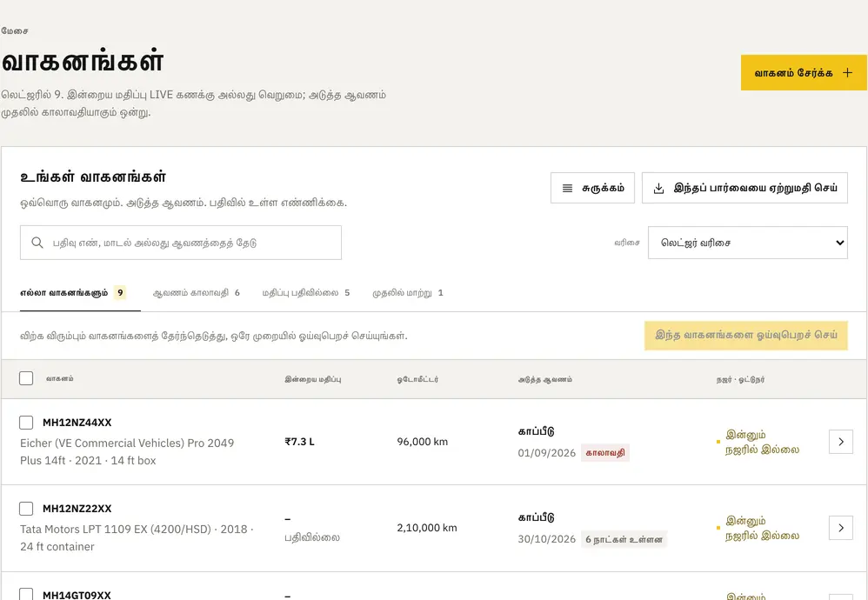This screenshot has height=600, width=868.
Task: Click the அடுத்த ஆவணம் column header
Action: coord(545,379)
